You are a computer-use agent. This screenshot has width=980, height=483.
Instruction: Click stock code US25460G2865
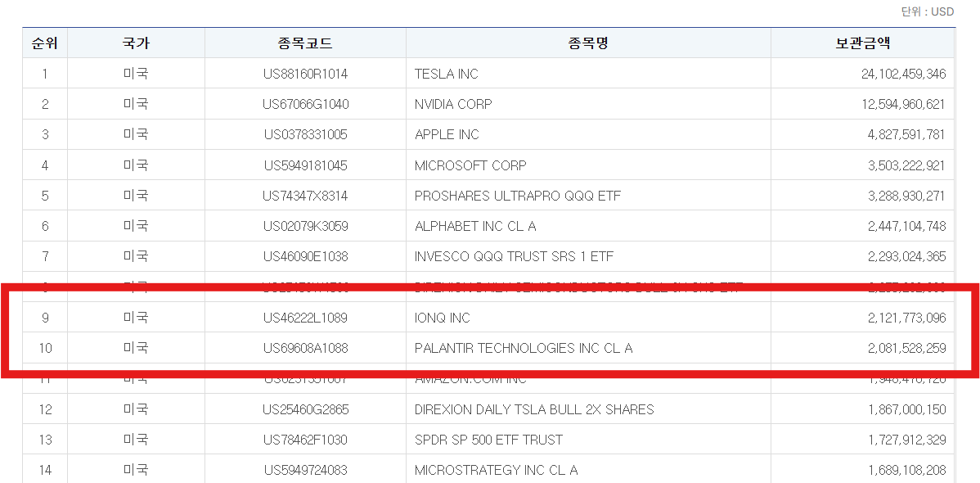coord(305,409)
